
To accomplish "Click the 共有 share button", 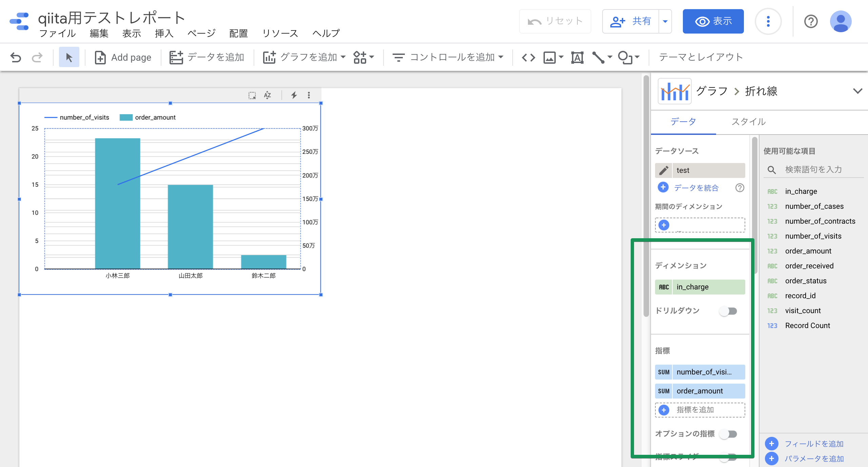I will pyautogui.click(x=631, y=21).
